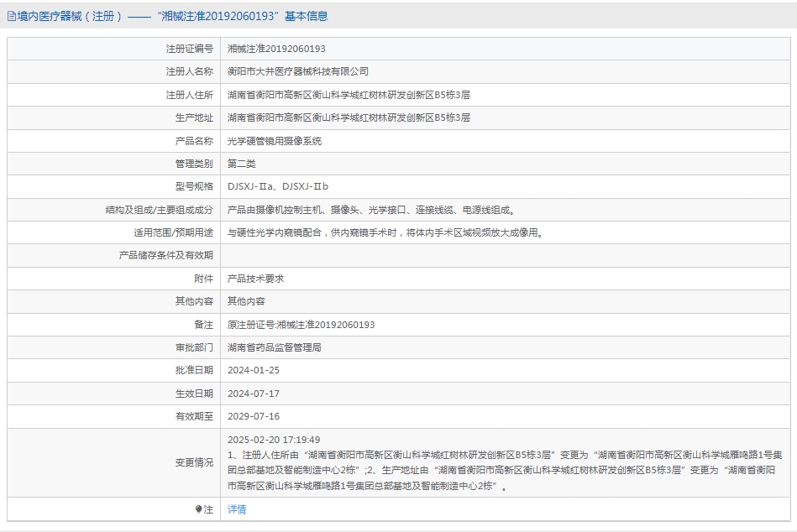Click approval department 湖南省药品监督管理局

(x=274, y=347)
